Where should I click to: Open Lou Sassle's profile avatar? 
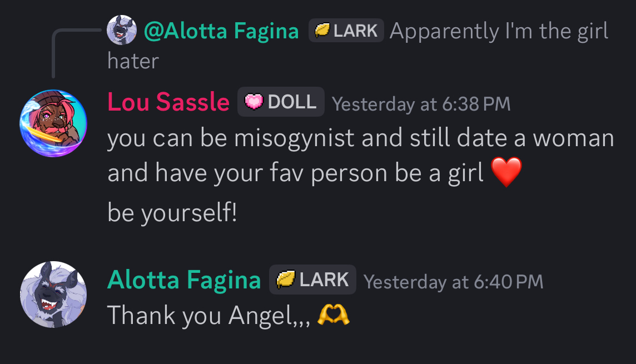pyautogui.click(x=53, y=123)
